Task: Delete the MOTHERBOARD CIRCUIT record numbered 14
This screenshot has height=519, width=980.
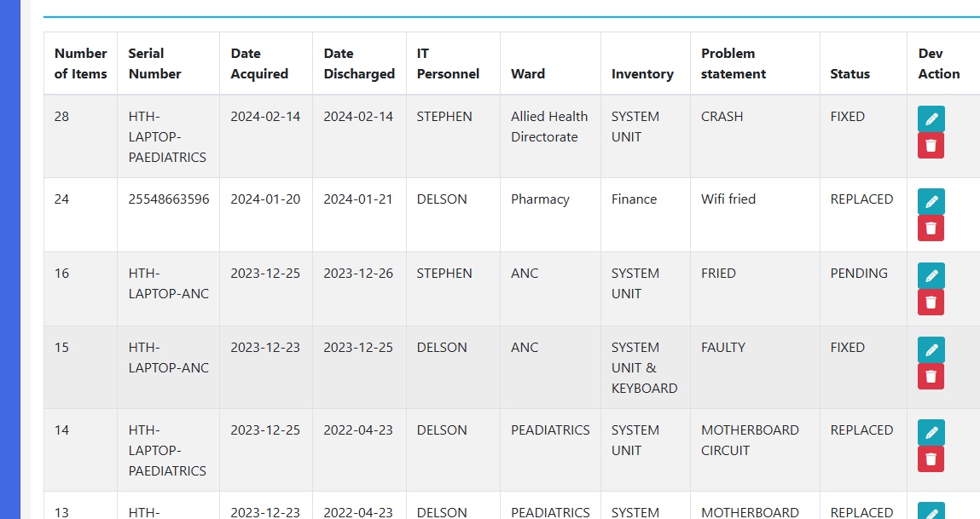Action: (931, 459)
